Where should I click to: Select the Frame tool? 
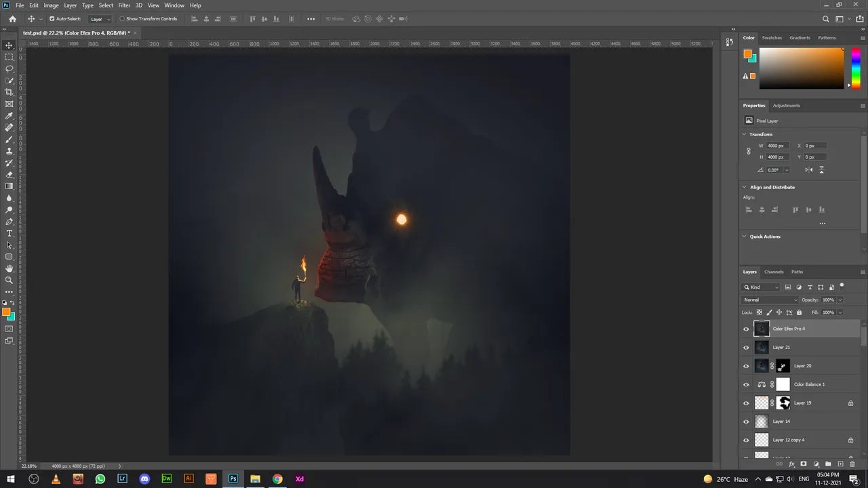pos(9,104)
